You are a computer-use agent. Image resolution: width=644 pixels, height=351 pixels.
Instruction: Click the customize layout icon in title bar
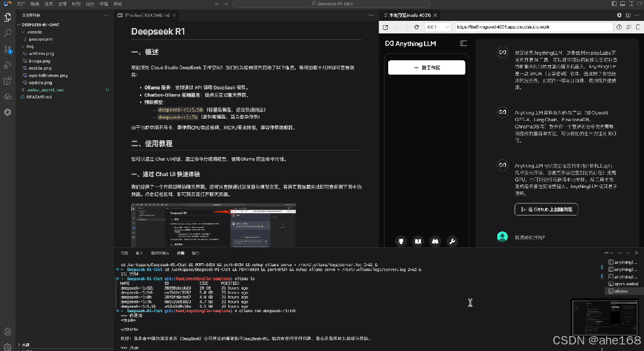640,4
